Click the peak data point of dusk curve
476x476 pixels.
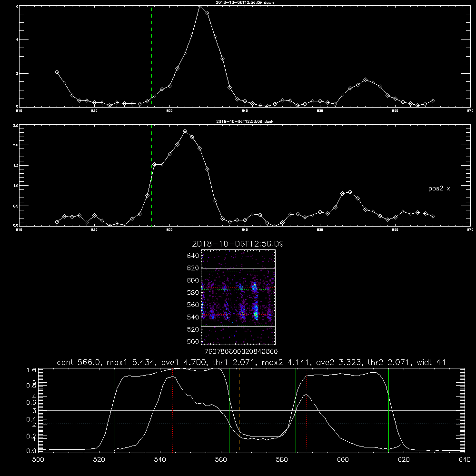[185, 131]
